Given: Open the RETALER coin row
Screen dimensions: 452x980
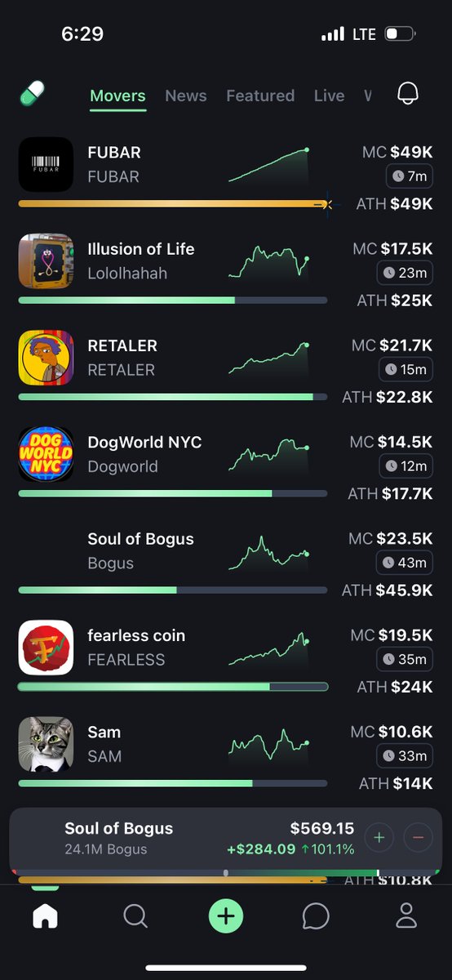Looking at the screenshot, I should pos(226,367).
